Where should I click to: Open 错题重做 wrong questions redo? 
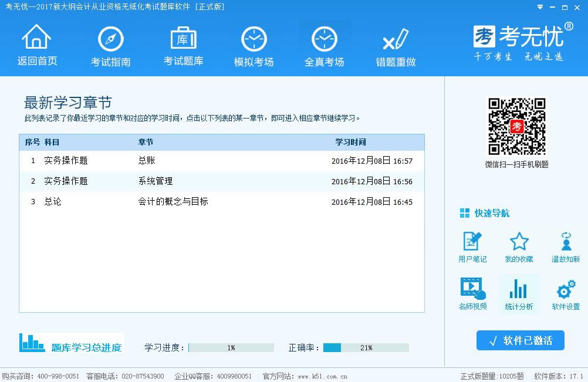tap(396, 39)
